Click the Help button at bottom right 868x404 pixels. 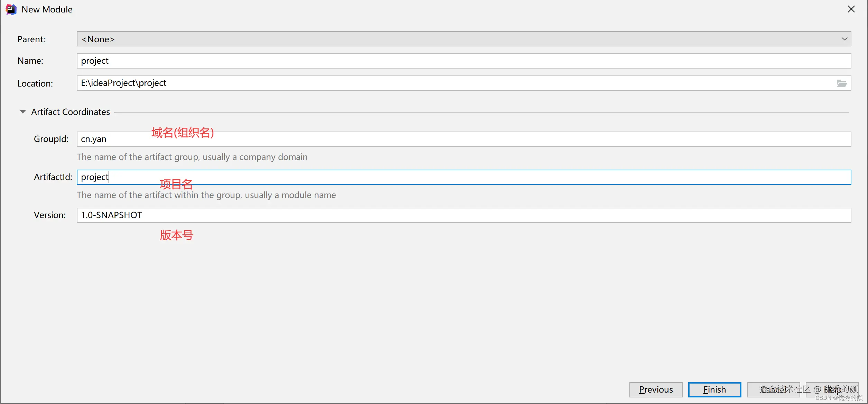pyautogui.click(x=832, y=390)
